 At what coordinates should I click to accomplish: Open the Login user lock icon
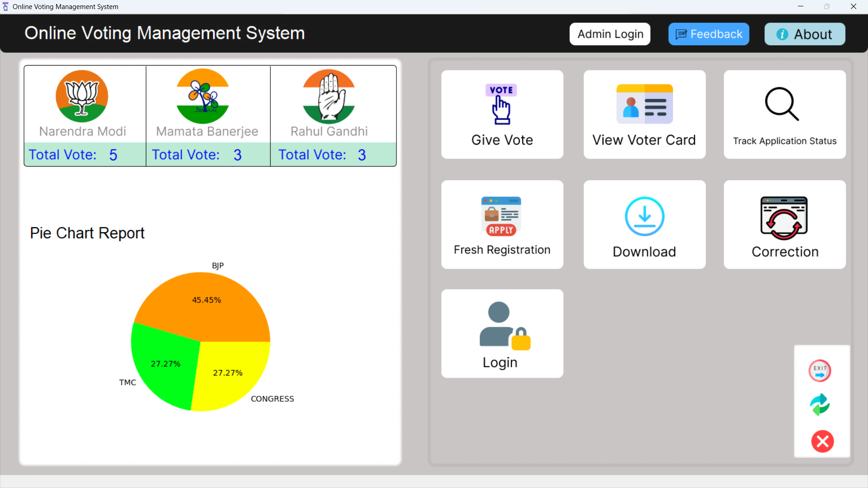505,326
